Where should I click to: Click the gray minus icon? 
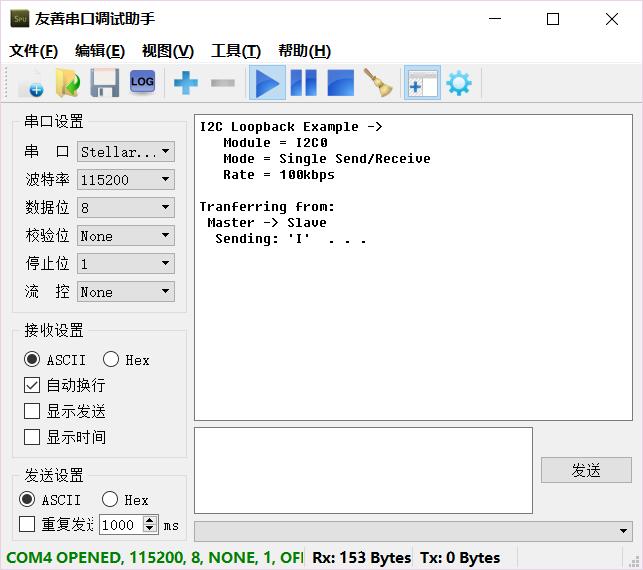(x=223, y=83)
